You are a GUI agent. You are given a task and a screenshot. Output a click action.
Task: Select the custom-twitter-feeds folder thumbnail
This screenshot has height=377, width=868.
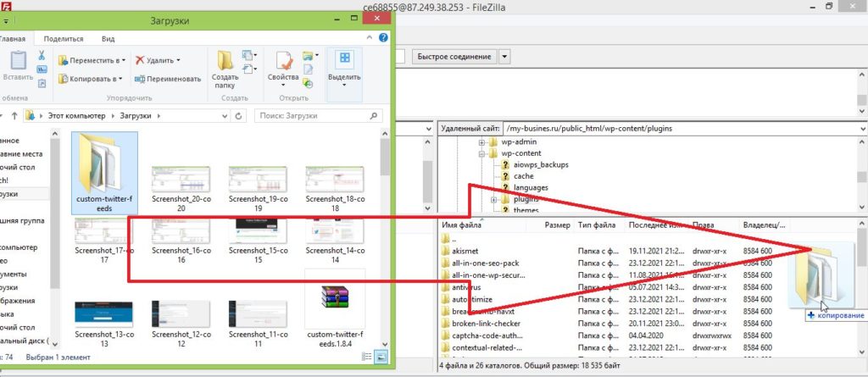coord(104,172)
